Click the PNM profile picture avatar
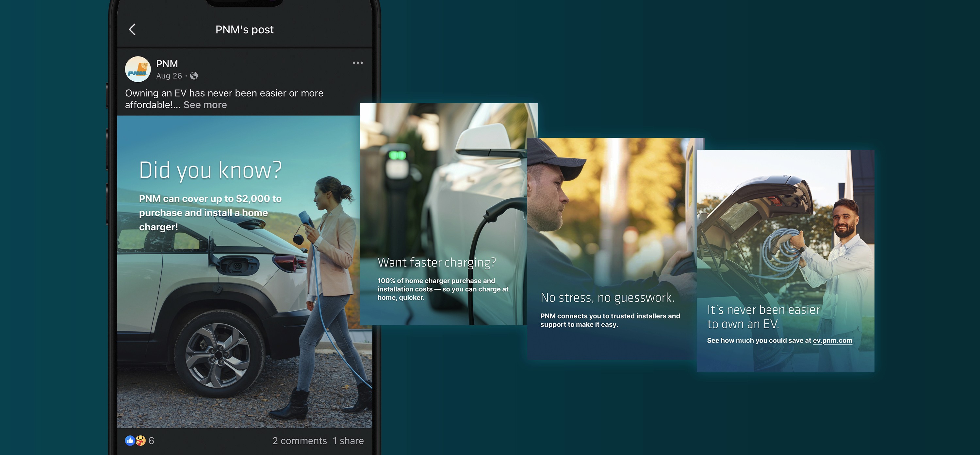 tap(138, 69)
